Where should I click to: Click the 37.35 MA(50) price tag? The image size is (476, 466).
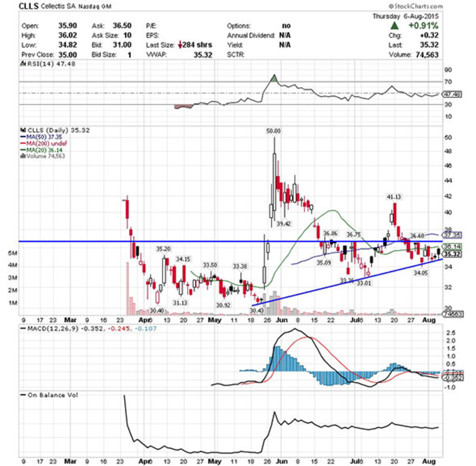[x=453, y=235]
